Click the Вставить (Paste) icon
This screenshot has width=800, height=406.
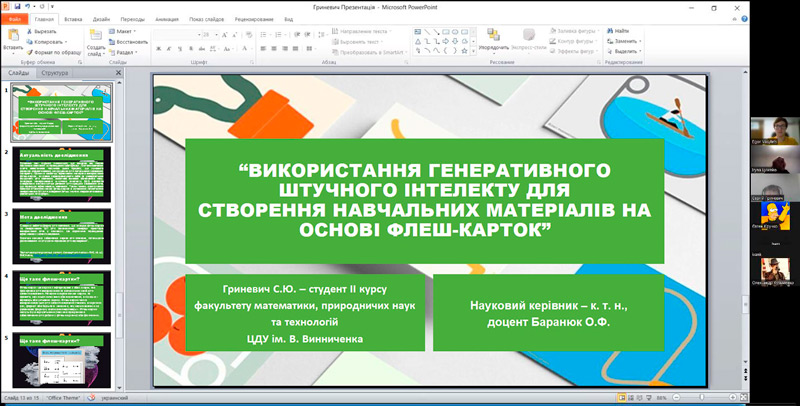12,36
